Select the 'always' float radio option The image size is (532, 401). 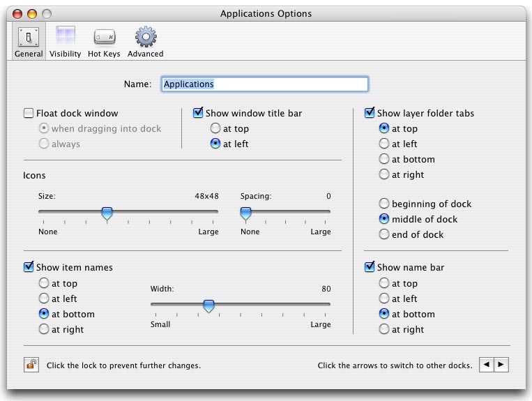click(x=44, y=144)
